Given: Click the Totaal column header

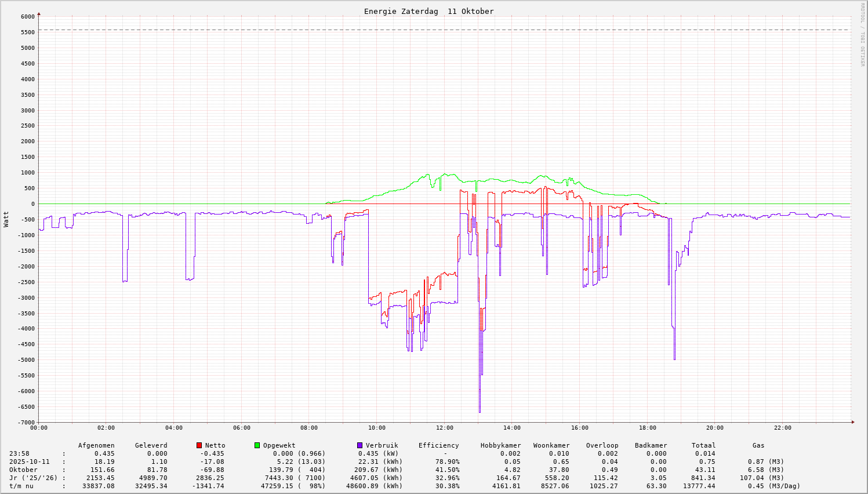Looking at the screenshot, I should pos(703,445).
